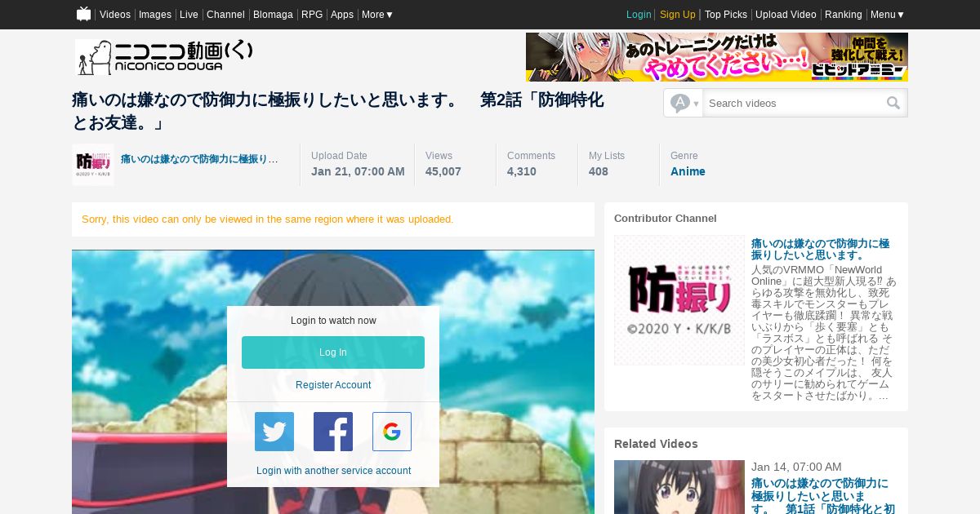
Task: Open Blomaga in top navigation
Action: click(x=273, y=15)
